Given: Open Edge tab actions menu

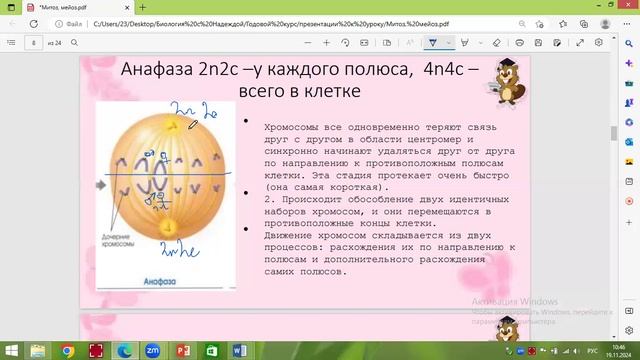Looking at the screenshot, I should (x=11, y=7).
